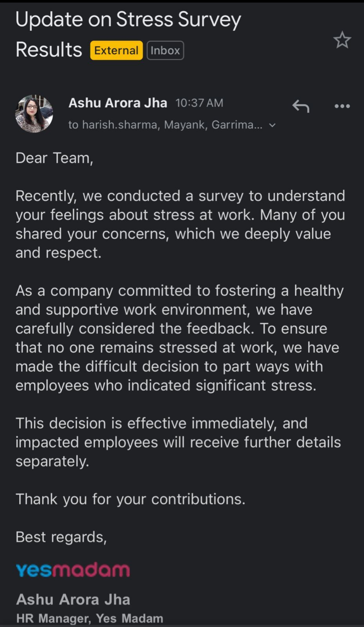364x627 pixels.
Task: Tap the Dear Team greeting
Action: 54,158
